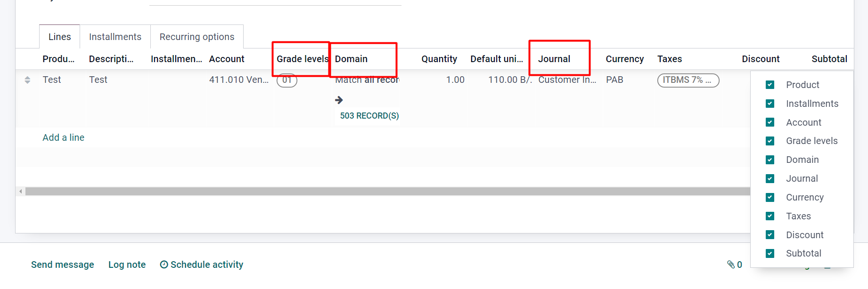Click the paperclip attachments icon
The image size is (868, 289).
731,265
